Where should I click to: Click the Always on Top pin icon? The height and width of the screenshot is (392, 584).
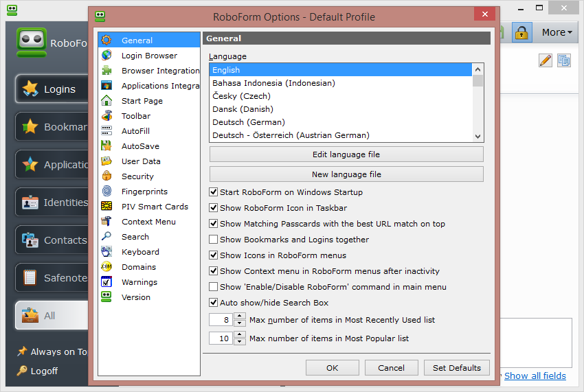[22, 351]
